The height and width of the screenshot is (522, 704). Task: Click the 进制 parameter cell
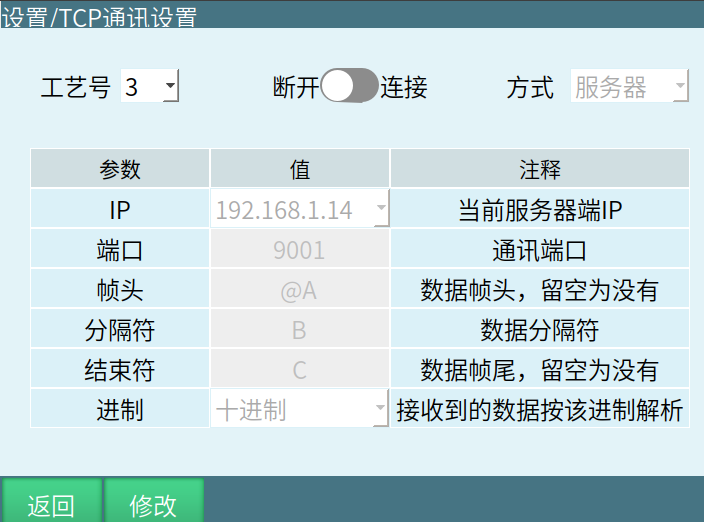[x=120, y=408]
